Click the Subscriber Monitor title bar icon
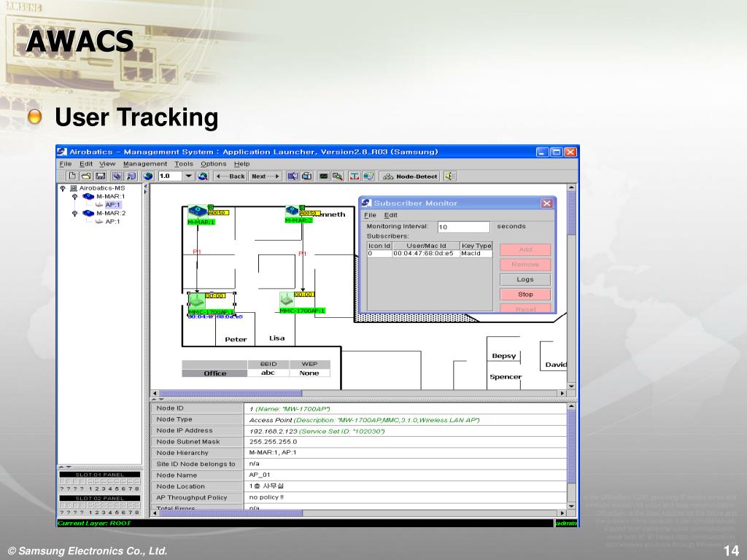This screenshot has height=560, width=747. tap(366, 203)
